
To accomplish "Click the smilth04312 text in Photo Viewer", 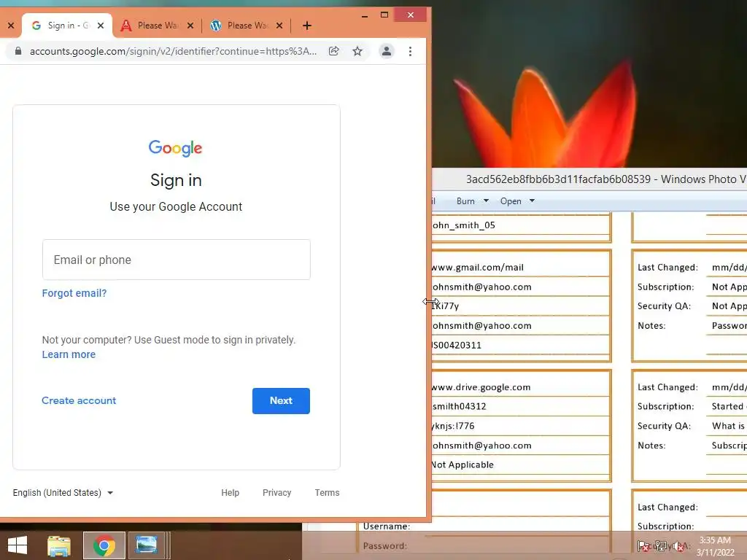I will (x=460, y=406).
